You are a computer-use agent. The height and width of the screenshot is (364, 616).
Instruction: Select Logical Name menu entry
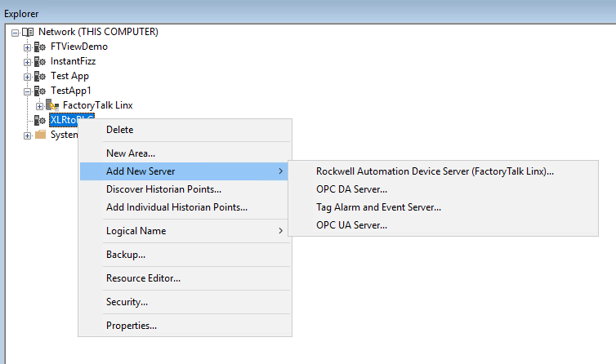tap(185, 231)
